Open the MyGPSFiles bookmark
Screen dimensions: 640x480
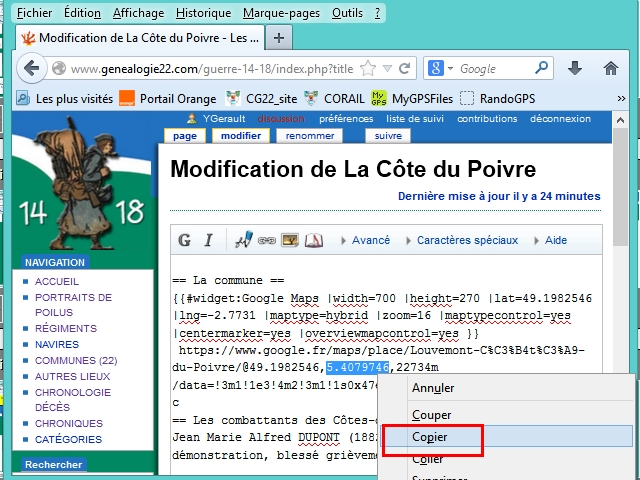coord(412,98)
